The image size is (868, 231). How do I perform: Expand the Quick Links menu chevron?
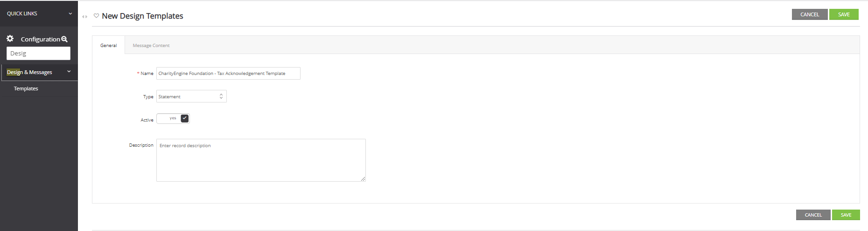[x=70, y=14]
